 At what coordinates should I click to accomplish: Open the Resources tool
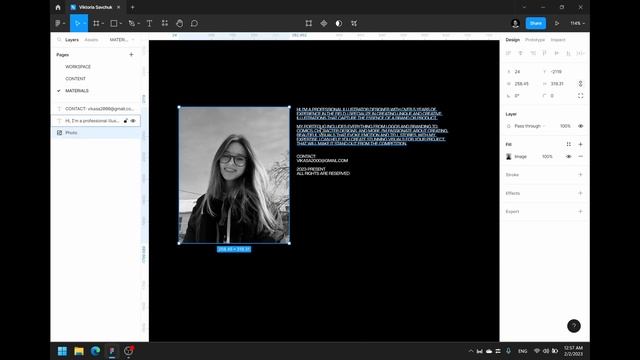point(164,23)
